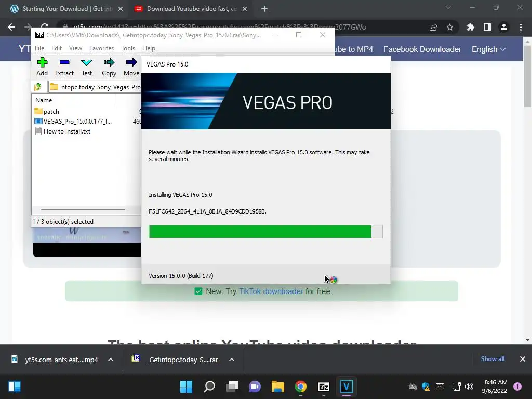Open the English language dropdown

point(488,49)
